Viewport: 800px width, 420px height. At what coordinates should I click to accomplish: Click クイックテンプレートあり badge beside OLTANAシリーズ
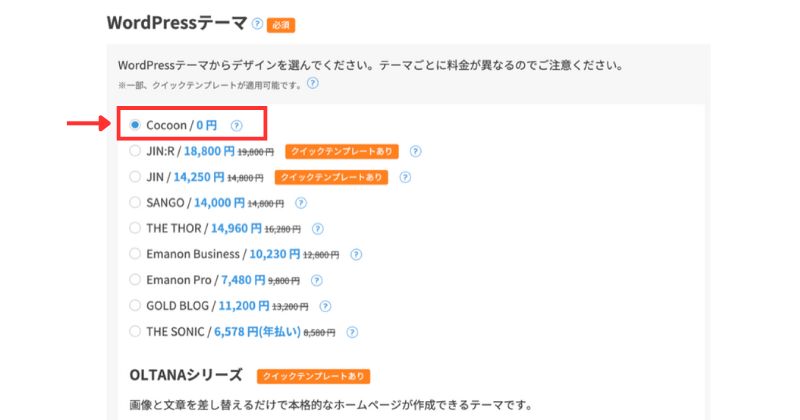[313, 377]
